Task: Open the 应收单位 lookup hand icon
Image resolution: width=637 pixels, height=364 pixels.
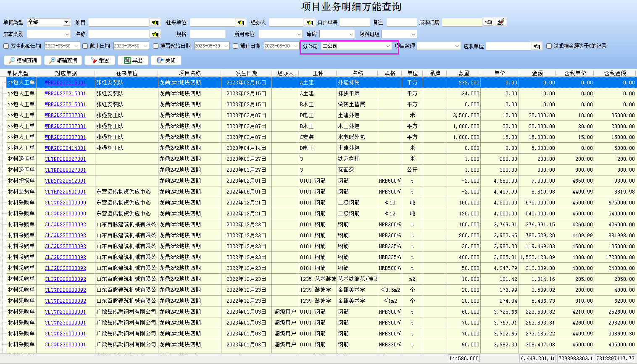Action: point(537,46)
